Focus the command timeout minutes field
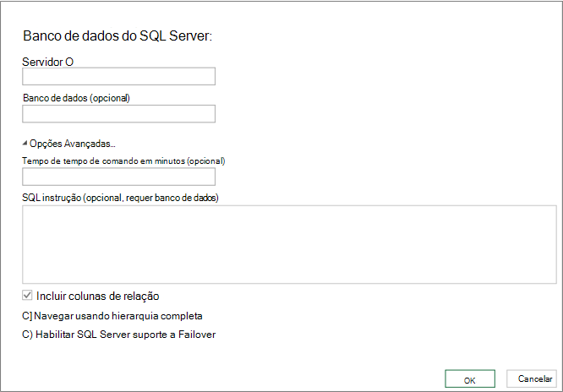 pyautogui.click(x=119, y=177)
